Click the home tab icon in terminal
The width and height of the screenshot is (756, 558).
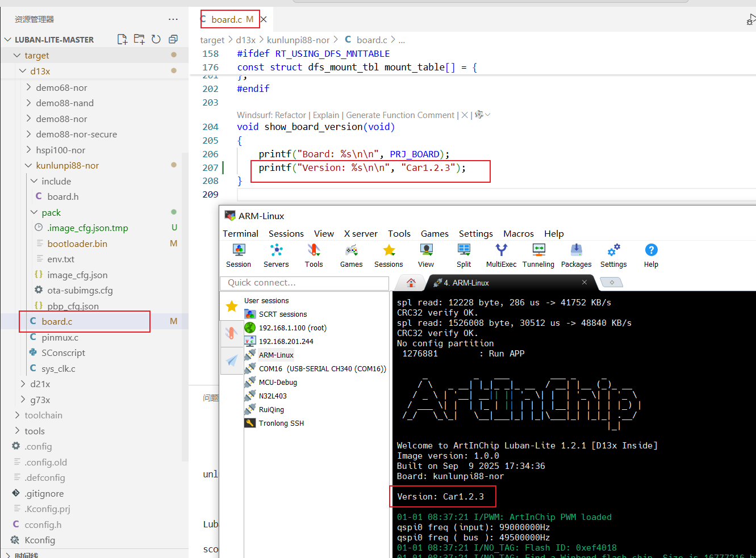point(411,282)
